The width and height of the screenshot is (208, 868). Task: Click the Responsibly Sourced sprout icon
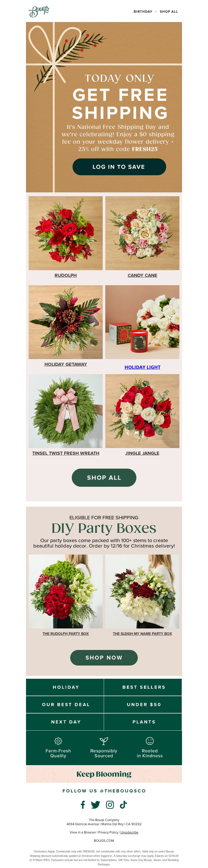click(x=104, y=741)
